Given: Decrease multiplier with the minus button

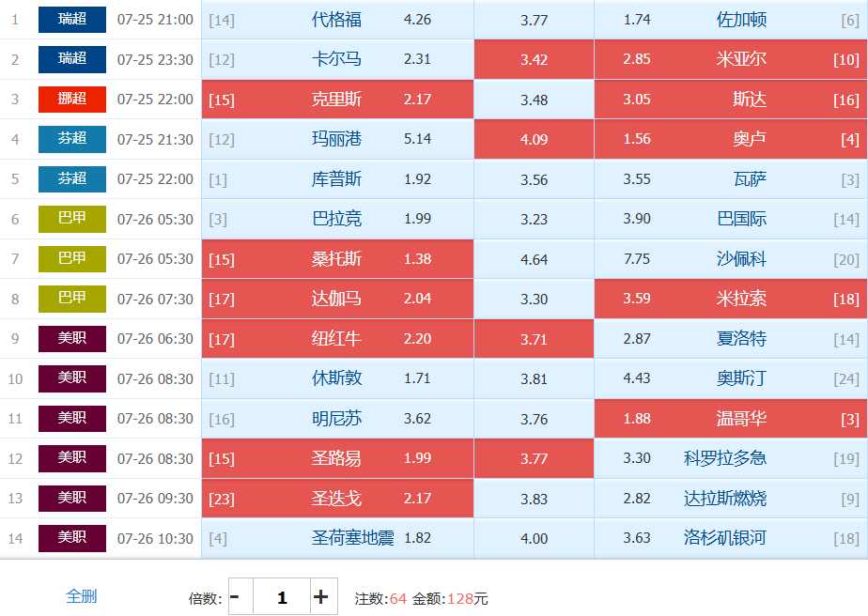Looking at the screenshot, I should [235, 596].
